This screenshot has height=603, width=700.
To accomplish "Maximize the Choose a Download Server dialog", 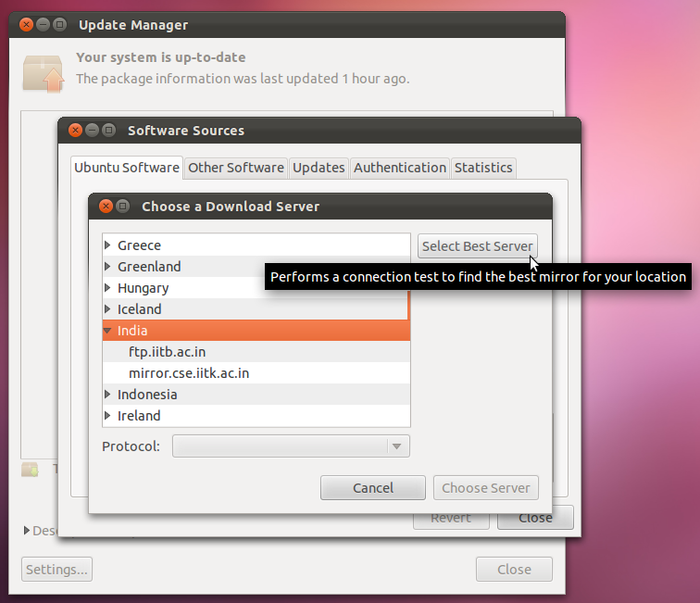I will tap(123, 206).
